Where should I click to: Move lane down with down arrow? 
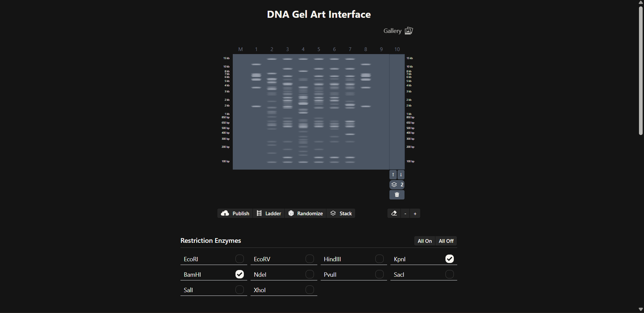[401, 175]
